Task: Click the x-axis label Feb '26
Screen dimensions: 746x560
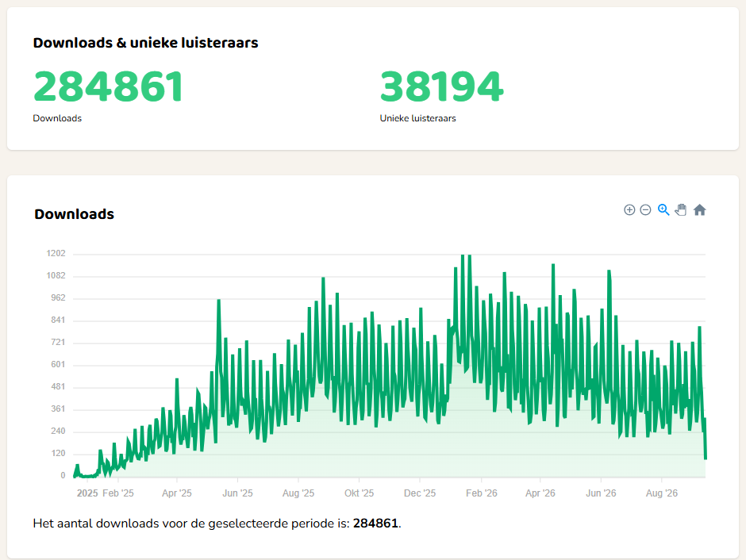Action: [482, 493]
